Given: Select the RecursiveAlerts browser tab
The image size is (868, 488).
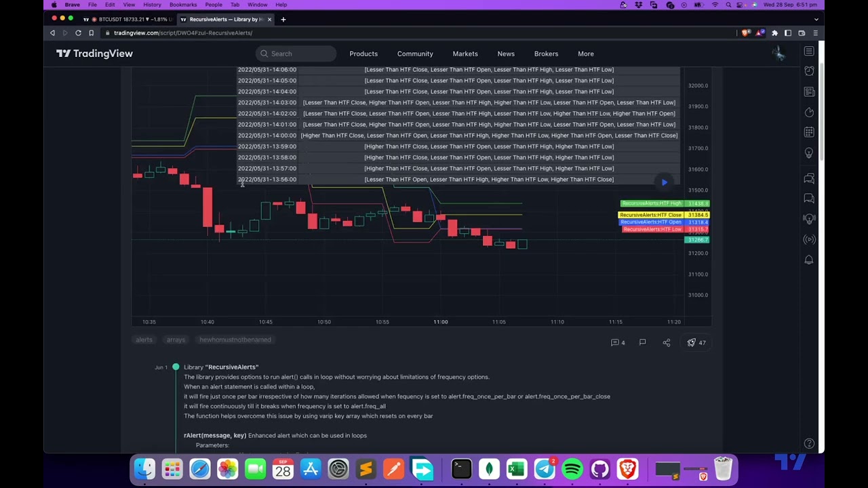Looking at the screenshot, I should [x=226, y=19].
